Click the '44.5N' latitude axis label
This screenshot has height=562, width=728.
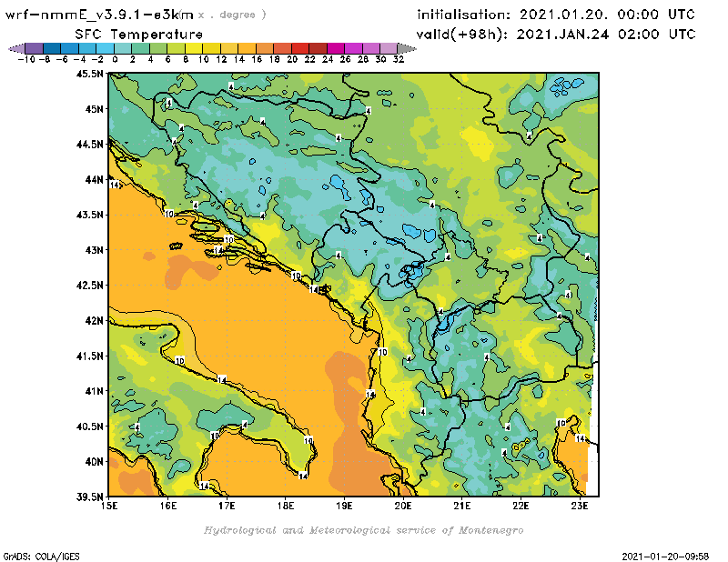(x=89, y=144)
